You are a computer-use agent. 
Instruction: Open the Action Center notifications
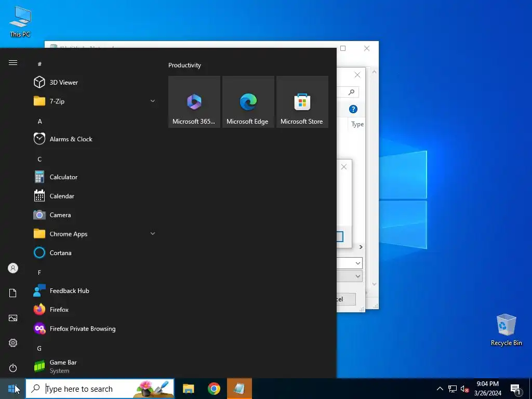pos(516,390)
